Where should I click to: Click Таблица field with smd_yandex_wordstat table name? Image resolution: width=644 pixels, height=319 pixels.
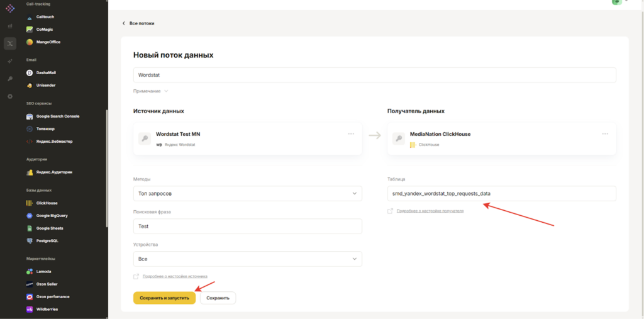tap(501, 194)
